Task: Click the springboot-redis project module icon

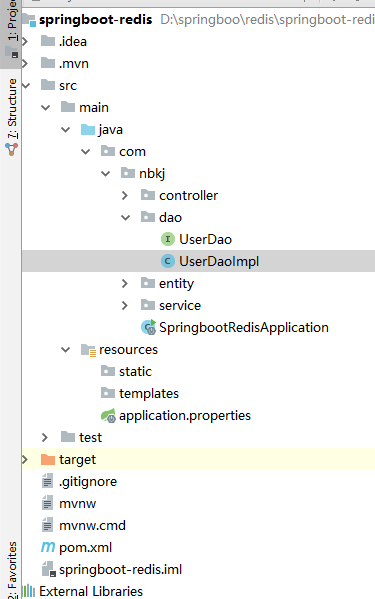Action: pyautogui.click(x=29, y=19)
